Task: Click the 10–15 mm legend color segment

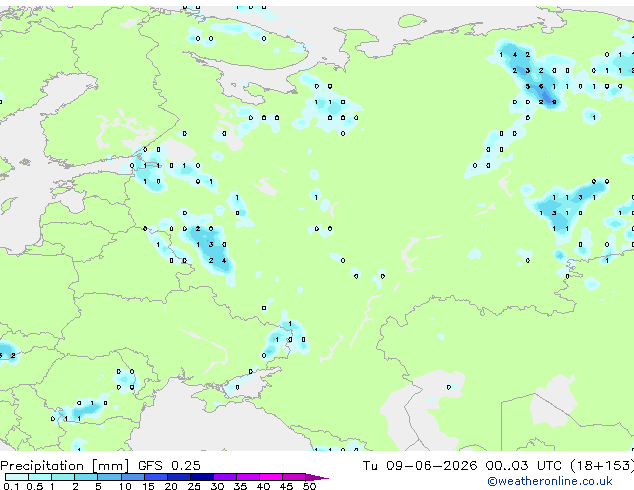Action: [x=133, y=477]
